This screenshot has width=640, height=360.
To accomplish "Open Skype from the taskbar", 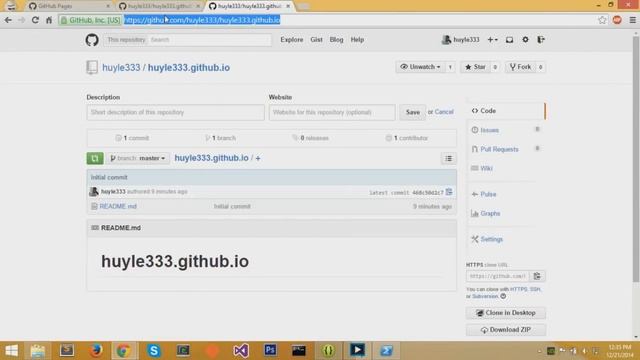I will pyautogui.click(x=154, y=350).
